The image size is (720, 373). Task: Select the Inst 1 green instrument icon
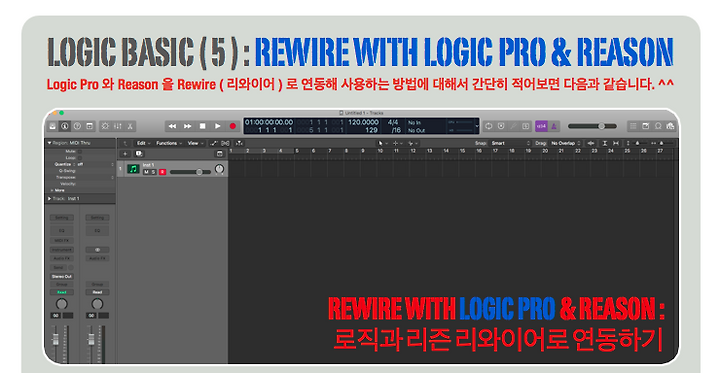pyautogui.click(x=133, y=169)
